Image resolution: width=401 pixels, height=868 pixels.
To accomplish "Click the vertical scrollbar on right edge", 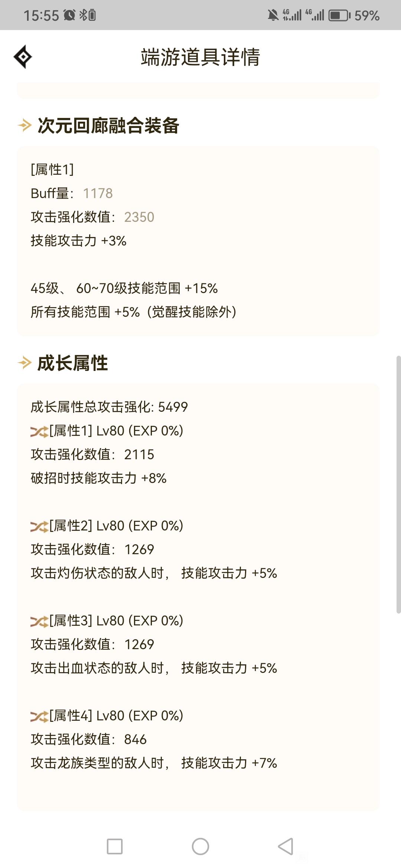I will 398,484.
